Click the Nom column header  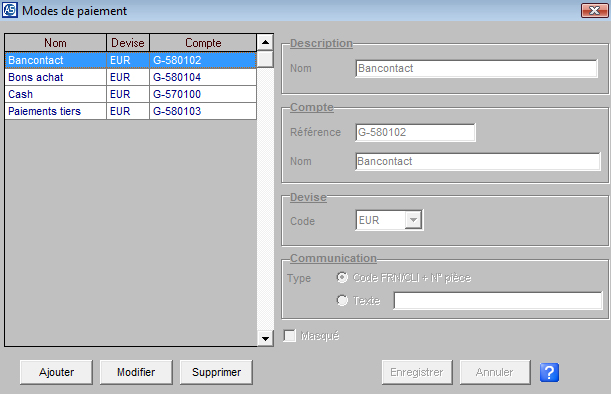(55, 43)
